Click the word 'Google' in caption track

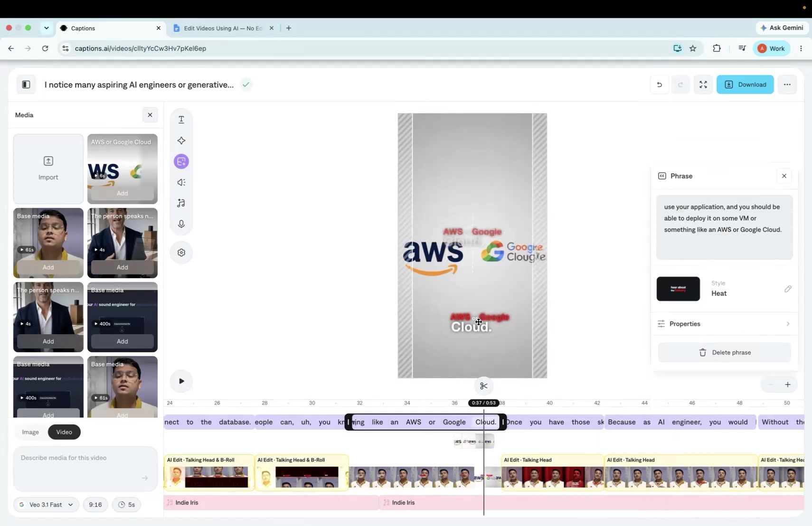point(454,422)
